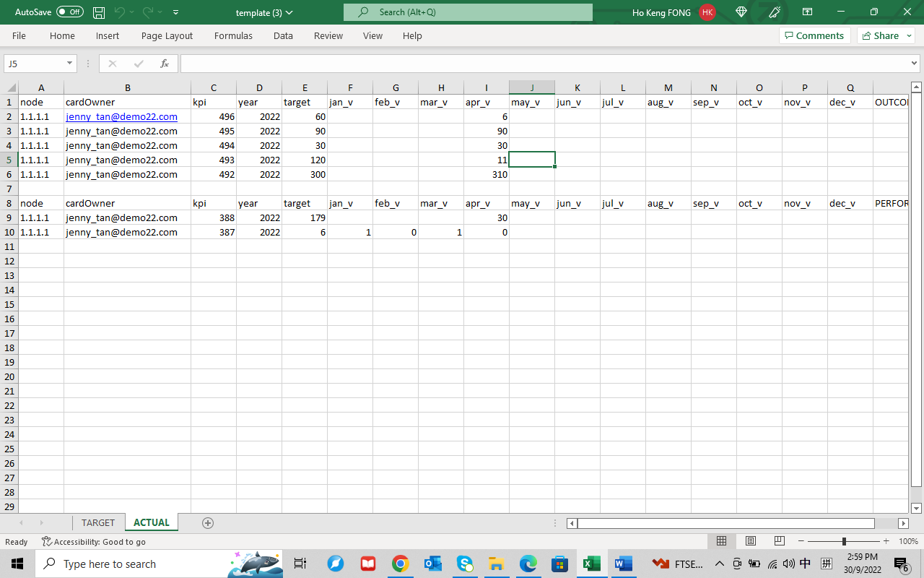924x578 pixels.
Task: Open Insert Function fx button
Action: tap(165, 64)
